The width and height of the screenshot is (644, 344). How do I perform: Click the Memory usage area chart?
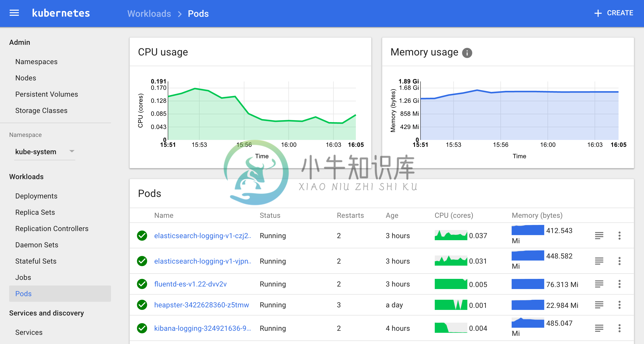tap(519, 110)
